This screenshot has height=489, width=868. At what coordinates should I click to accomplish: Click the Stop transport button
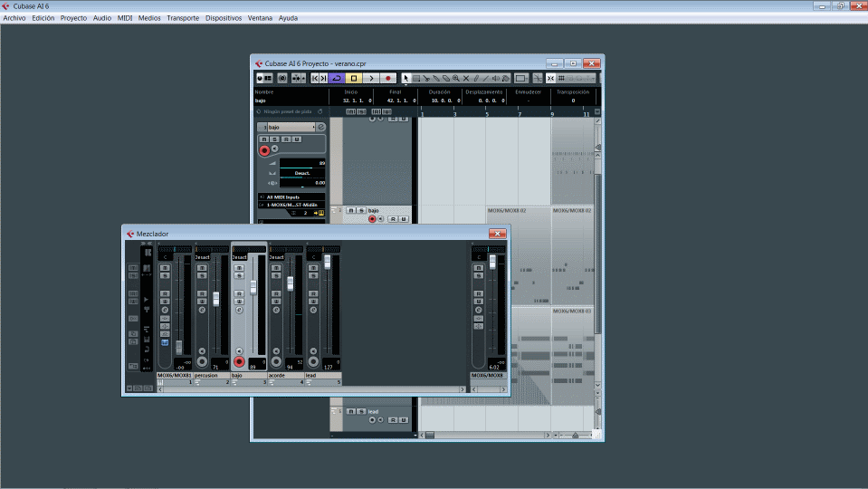354,78
